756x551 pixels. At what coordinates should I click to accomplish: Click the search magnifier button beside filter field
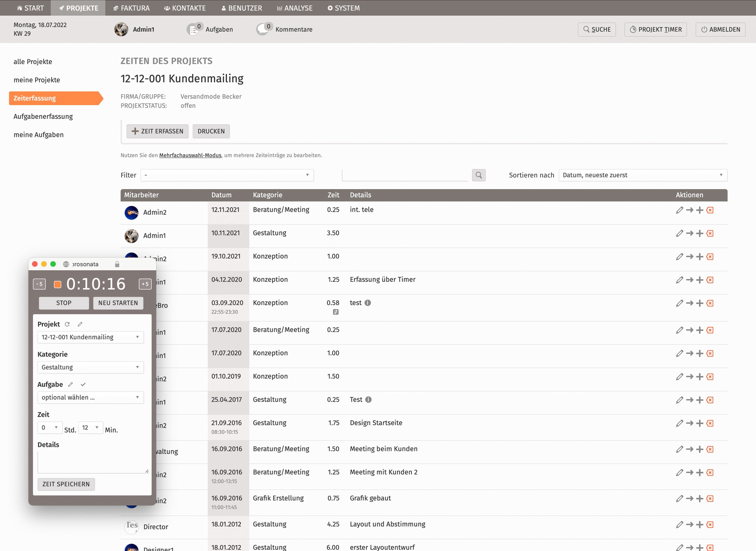tap(479, 175)
